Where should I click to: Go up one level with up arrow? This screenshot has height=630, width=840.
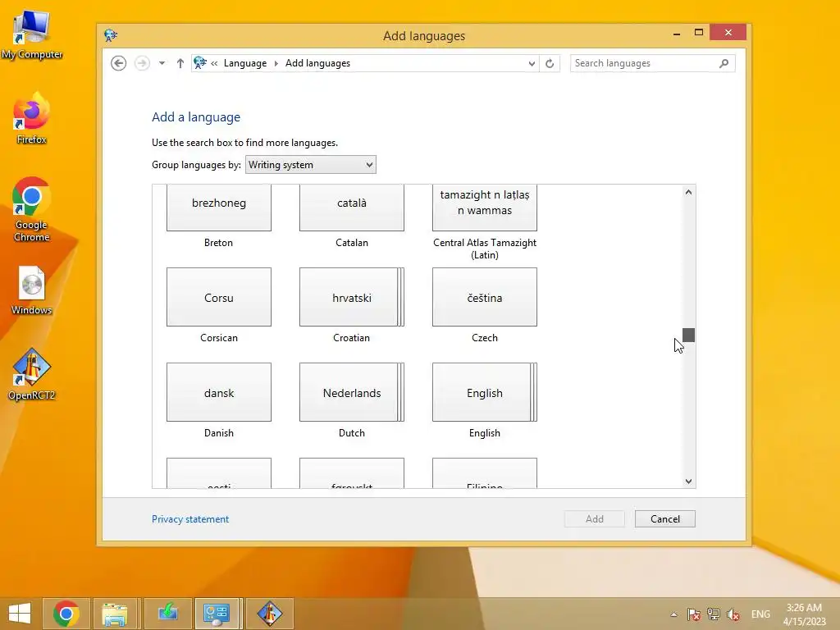tap(180, 63)
